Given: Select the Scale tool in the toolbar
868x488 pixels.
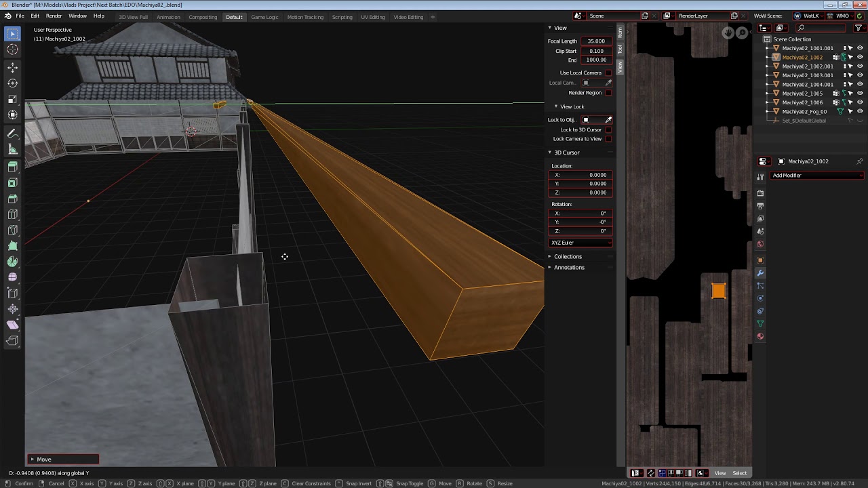Looking at the screenshot, I should [x=12, y=100].
